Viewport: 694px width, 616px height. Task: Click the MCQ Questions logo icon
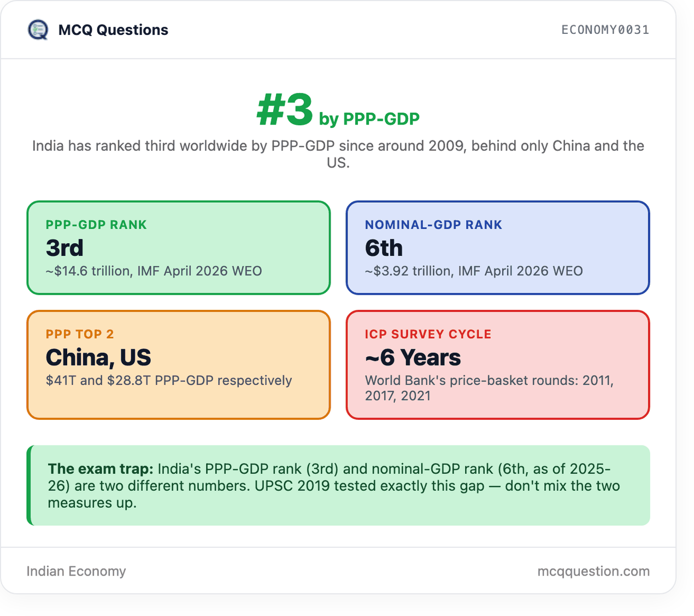click(x=38, y=30)
